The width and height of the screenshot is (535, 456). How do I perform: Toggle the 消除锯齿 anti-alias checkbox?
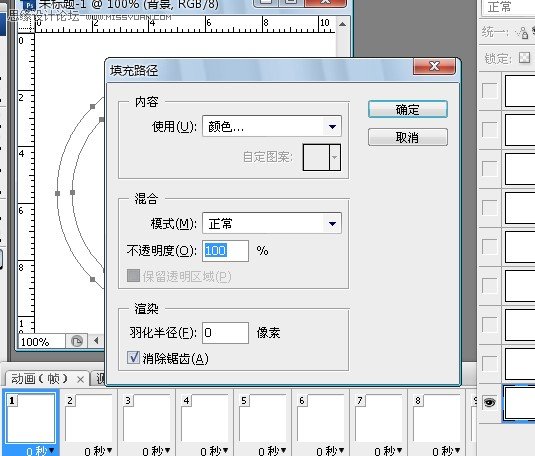coord(133,358)
